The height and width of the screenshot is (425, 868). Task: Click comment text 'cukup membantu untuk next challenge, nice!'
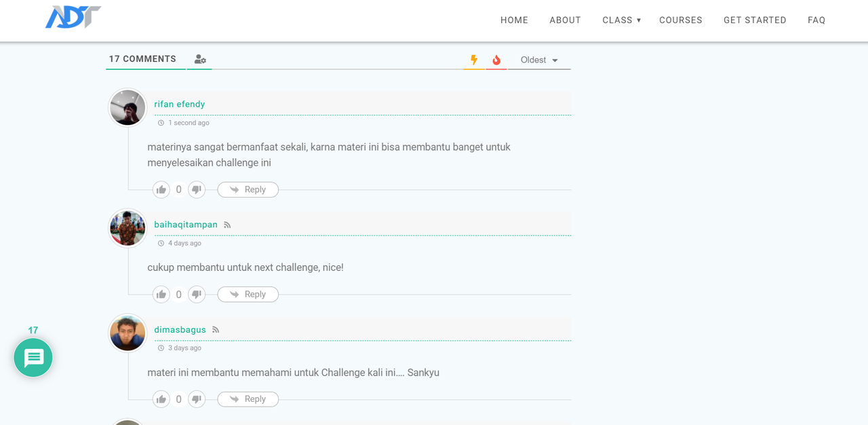[x=245, y=267]
